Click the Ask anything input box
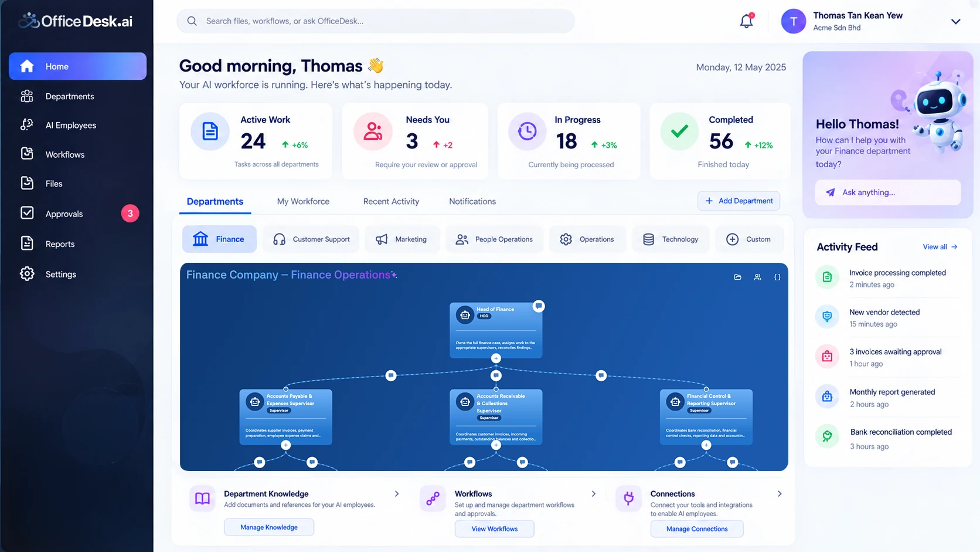The width and height of the screenshot is (980, 552). click(888, 192)
